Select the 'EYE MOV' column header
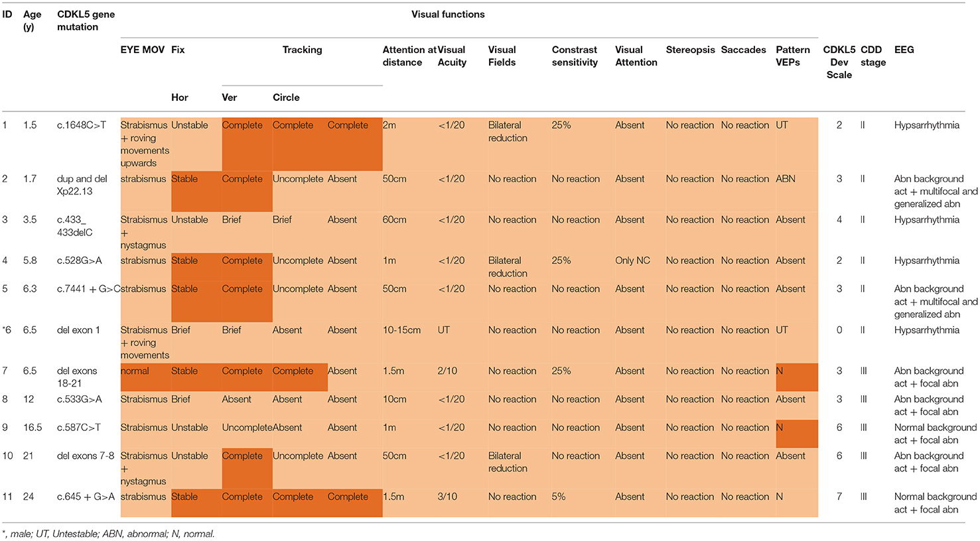This screenshot has width=980, height=541. (x=142, y=50)
